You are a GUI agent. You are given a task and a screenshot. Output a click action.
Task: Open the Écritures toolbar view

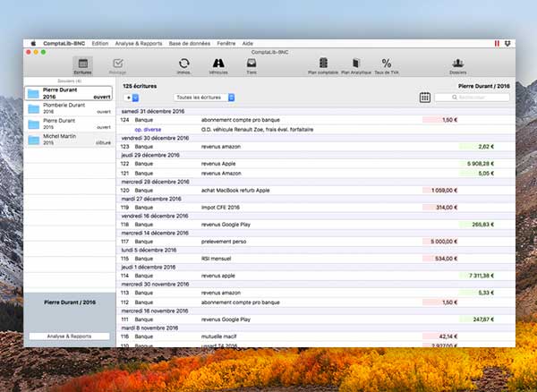pos(82,66)
